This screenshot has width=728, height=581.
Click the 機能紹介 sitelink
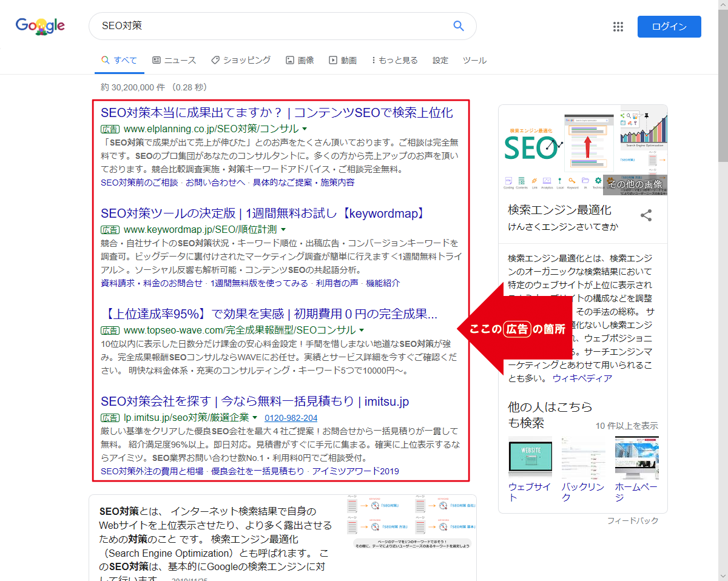pyautogui.click(x=383, y=283)
